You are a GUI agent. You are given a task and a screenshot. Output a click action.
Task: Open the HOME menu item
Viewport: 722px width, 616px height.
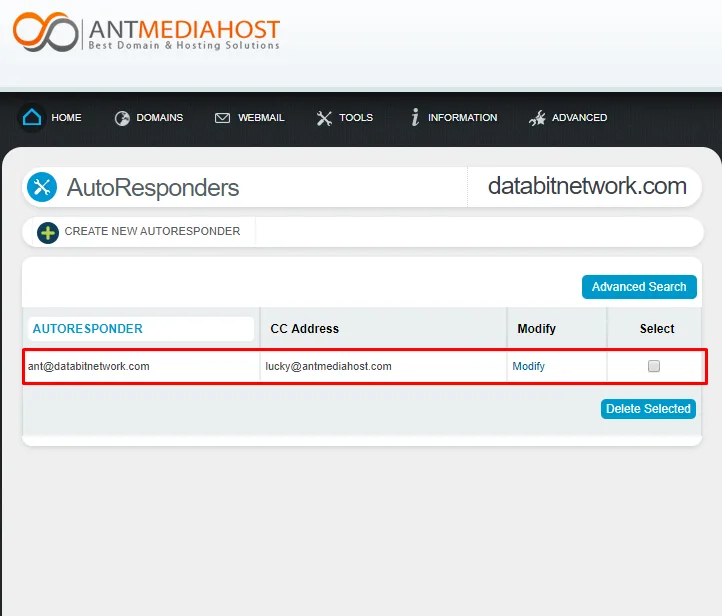(66, 118)
